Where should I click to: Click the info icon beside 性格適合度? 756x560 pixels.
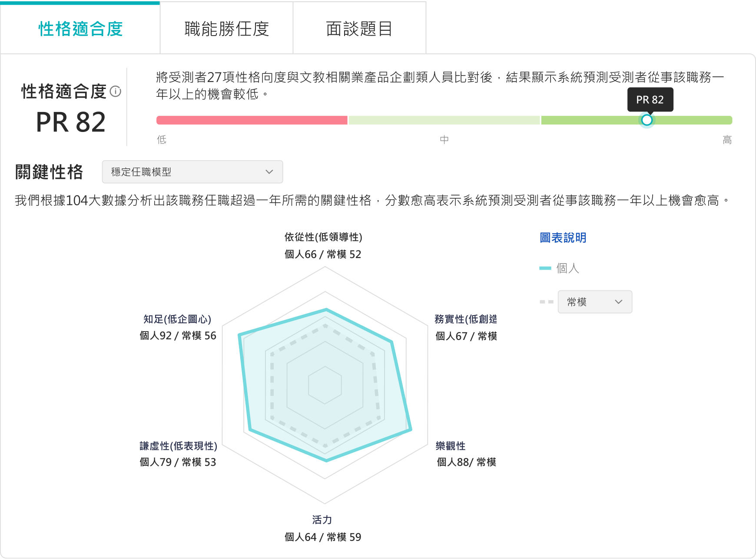pyautogui.click(x=115, y=92)
